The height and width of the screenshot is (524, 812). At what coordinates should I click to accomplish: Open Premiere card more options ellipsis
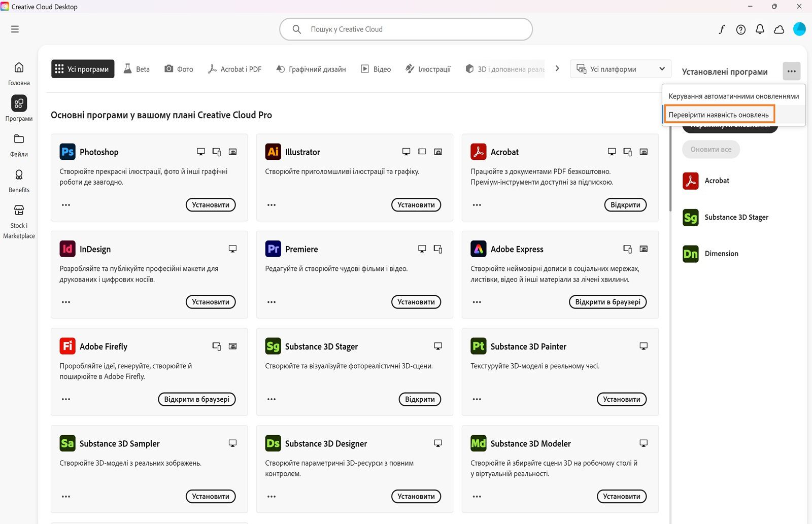[272, 302]
